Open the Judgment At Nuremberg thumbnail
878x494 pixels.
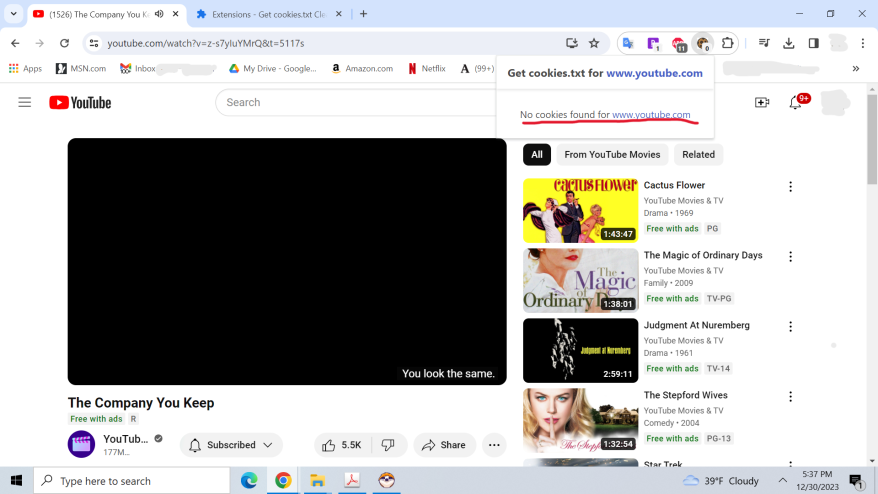(580, 350)
